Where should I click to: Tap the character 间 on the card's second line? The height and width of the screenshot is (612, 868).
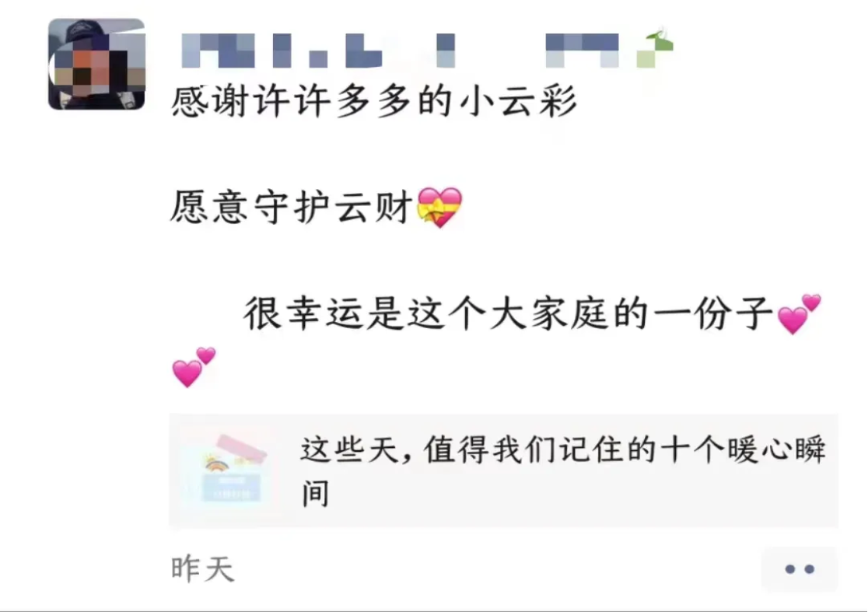click(316, 494)
